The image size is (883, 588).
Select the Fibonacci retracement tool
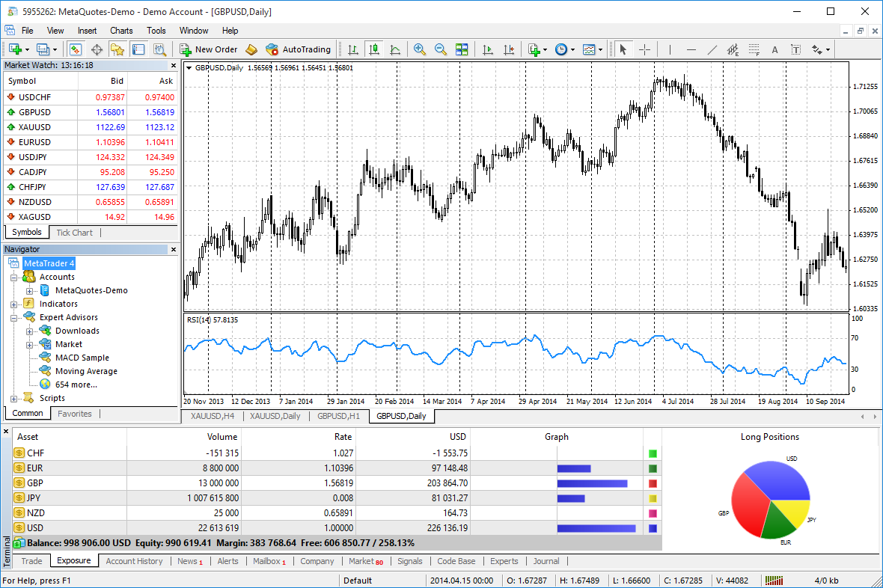(x=754, y=49)
